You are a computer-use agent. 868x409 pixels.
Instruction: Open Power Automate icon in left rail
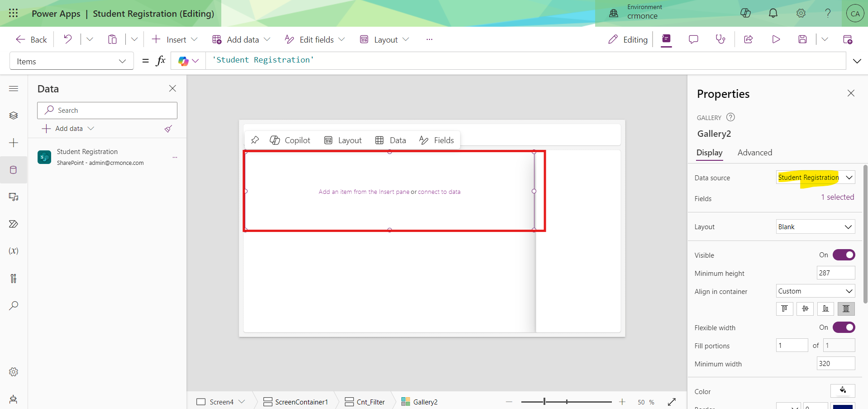pos(14,224)
